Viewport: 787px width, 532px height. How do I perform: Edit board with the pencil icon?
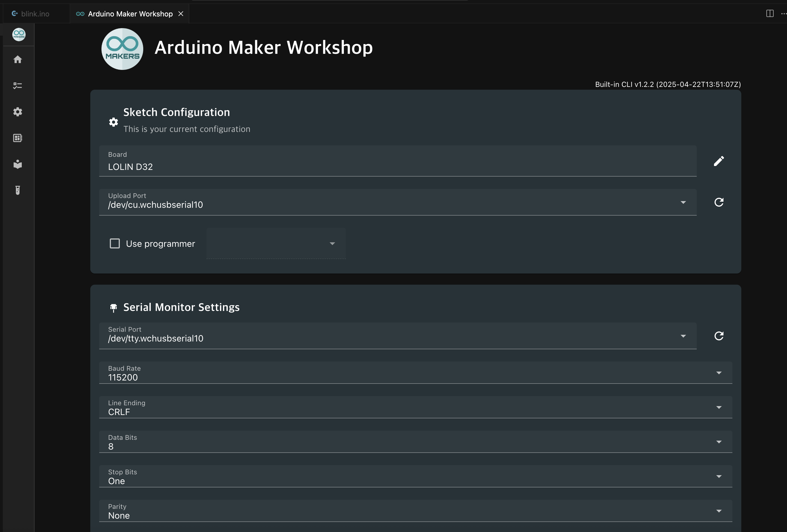coord(719,161)
